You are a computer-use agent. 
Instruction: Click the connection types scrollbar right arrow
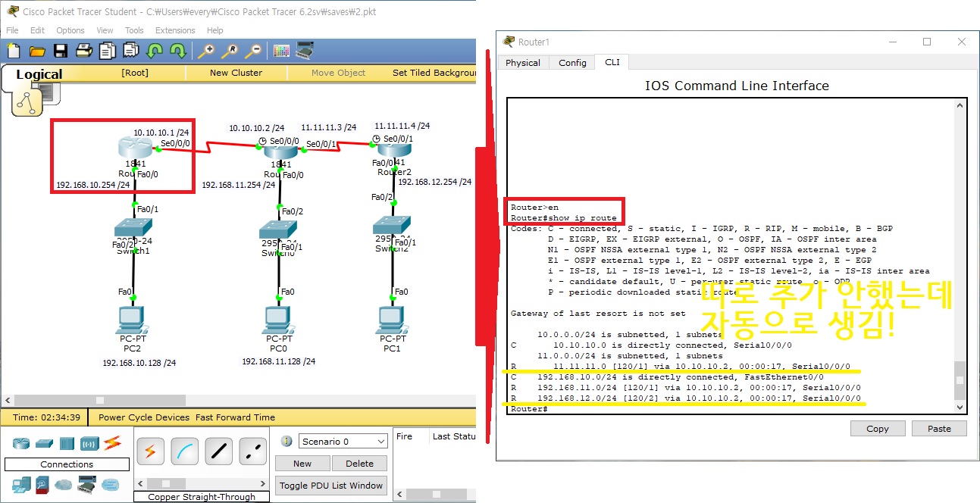pos(262,483)
